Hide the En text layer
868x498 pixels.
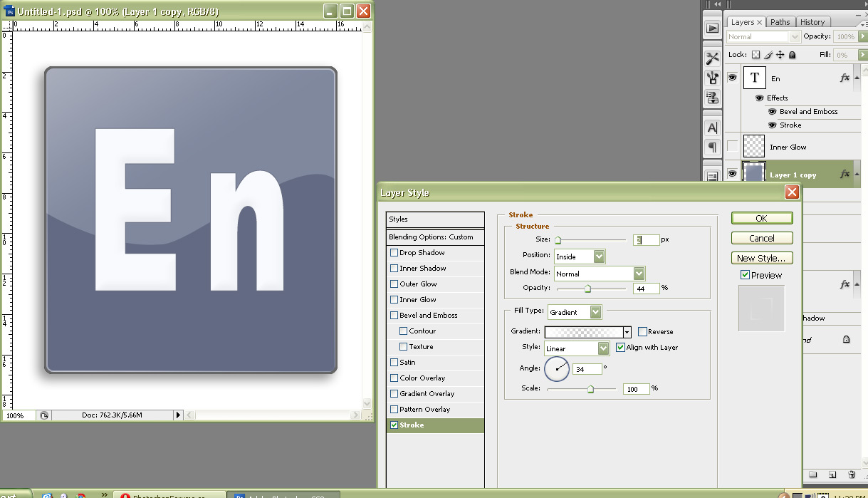tap(732, 78)
